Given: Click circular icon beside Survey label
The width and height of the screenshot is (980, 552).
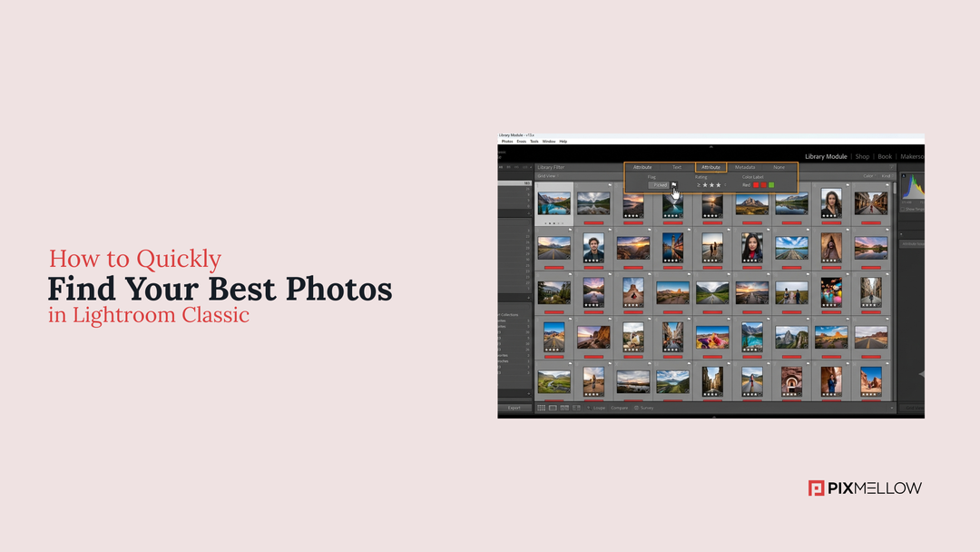Looking at the screenshot, I should (x=636, y=408).
